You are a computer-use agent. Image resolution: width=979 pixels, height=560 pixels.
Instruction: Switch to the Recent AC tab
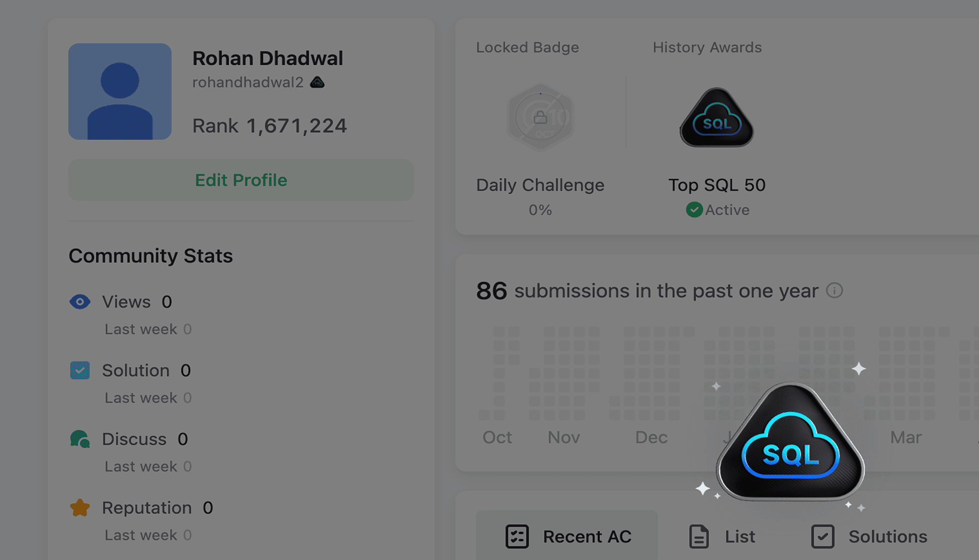click(567, 536)
